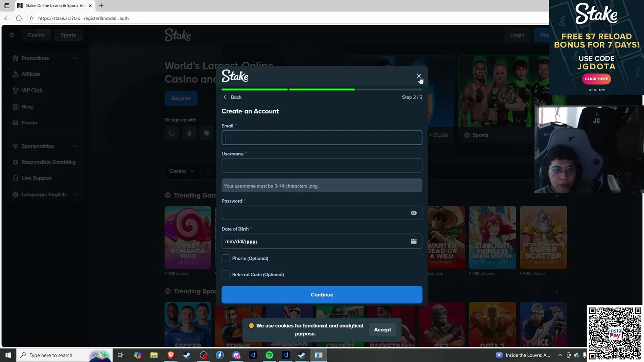The width and height of the screenshot is (644, 362).
Task: Close the Create an Account dialog
Action: point(419,76)
